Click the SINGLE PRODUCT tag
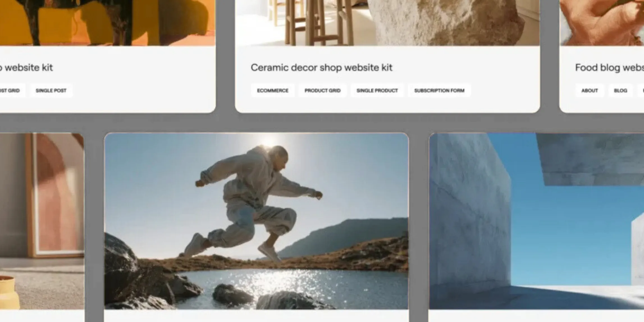The width and height of the screenshot is (644, 322). click(x=377, y=90)
